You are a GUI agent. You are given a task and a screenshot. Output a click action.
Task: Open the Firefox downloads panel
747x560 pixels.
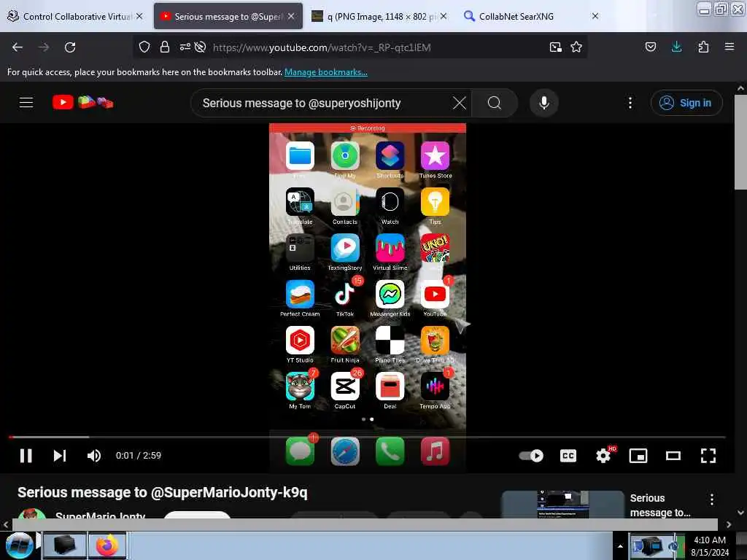(676, 47)
